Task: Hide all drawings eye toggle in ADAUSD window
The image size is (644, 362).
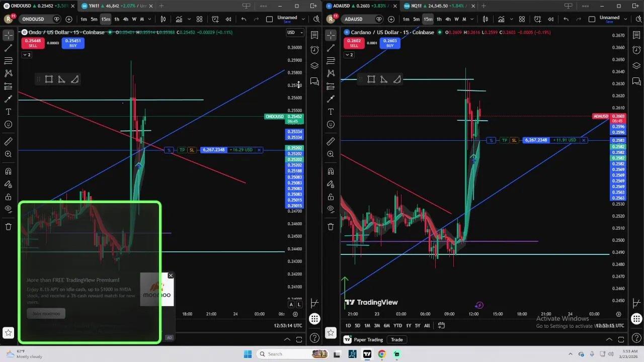Action: click(331, 209)
